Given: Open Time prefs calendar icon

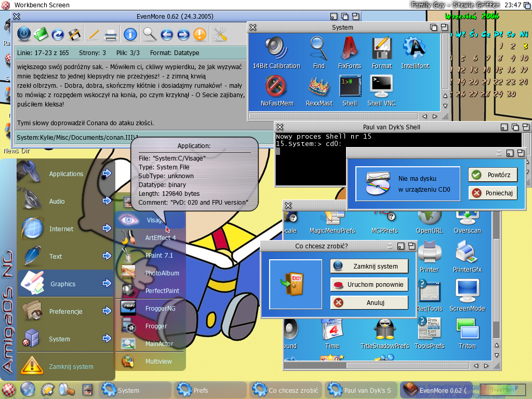Looking at the screenshot, I should pos(332,334).
